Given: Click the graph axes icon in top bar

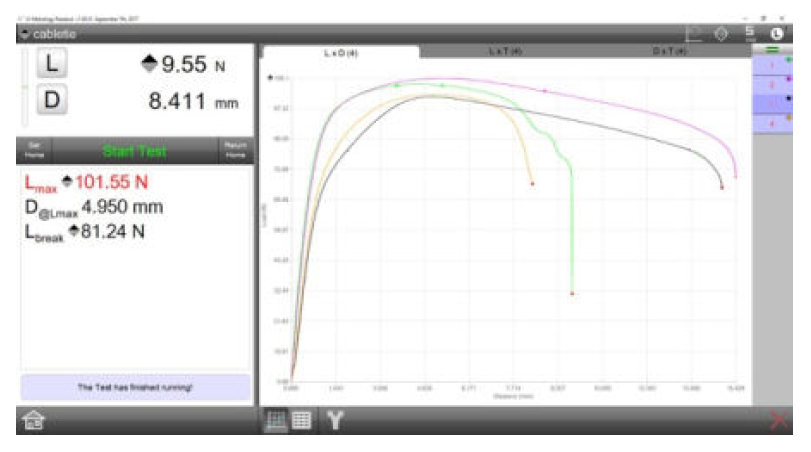Looking at the screenshot, I should (693, 34).
